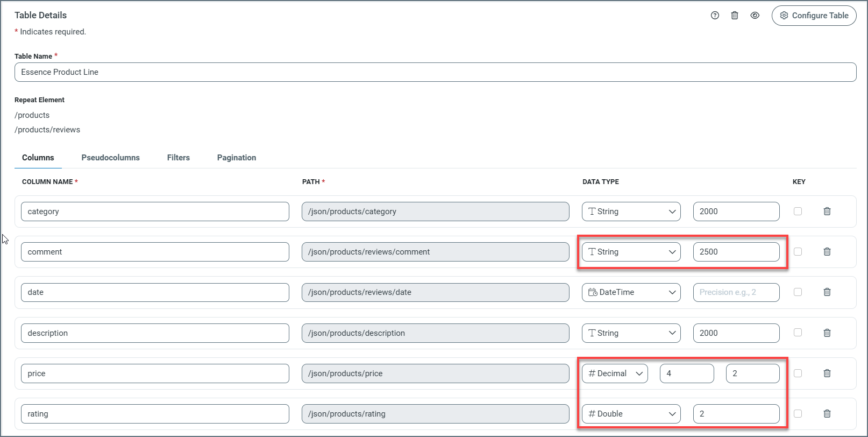Click the delete table trash icon in header
Screen dimensions: 868x437
click(735, 16)
